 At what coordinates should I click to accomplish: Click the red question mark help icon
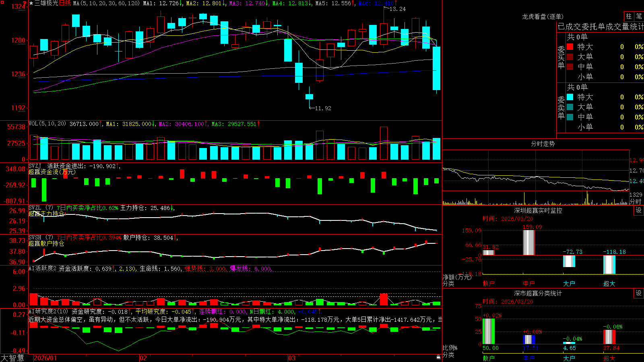(x=25, y=3)
